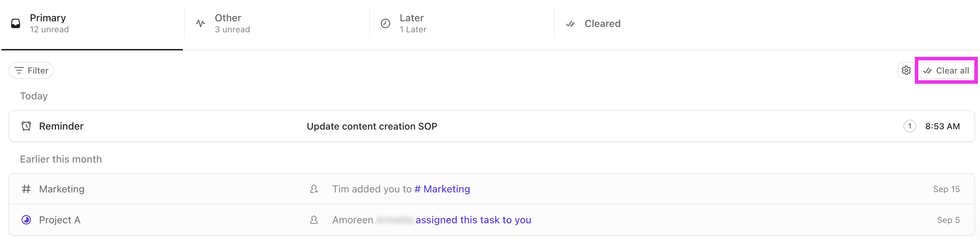Viewport: 980px width, 240px height.
Task: Click the add-person icon beside Tim
Action: pos(314,189)
